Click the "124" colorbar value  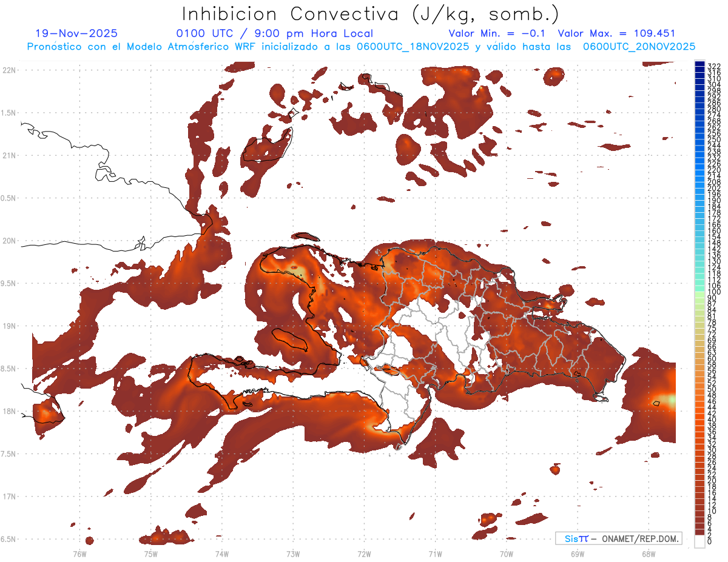714,267
